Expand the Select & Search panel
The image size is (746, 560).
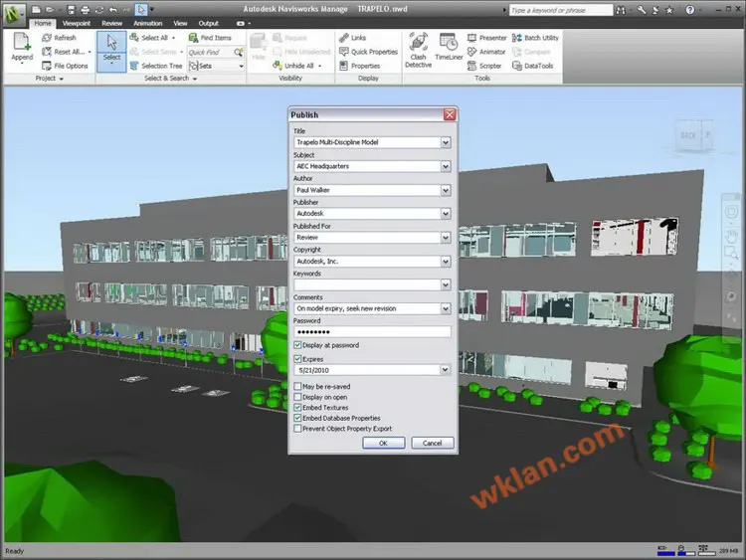[x=195, y=79]
